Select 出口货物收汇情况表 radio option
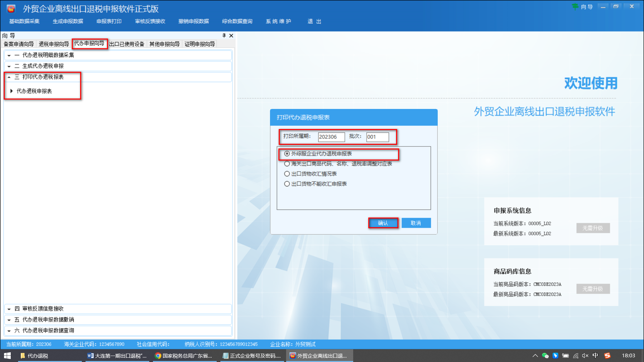 (287, 174)
